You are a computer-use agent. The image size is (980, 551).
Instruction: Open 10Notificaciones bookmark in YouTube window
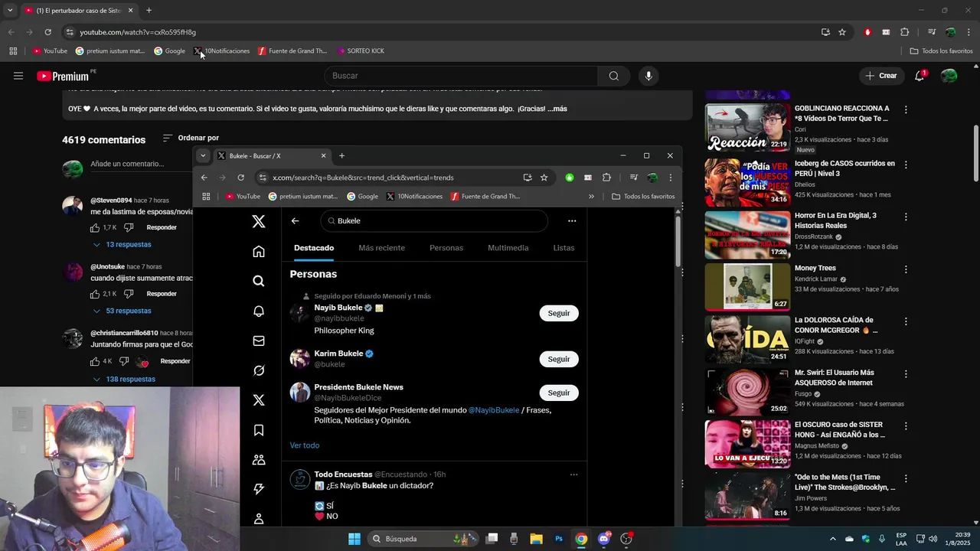tap(221, 51)
